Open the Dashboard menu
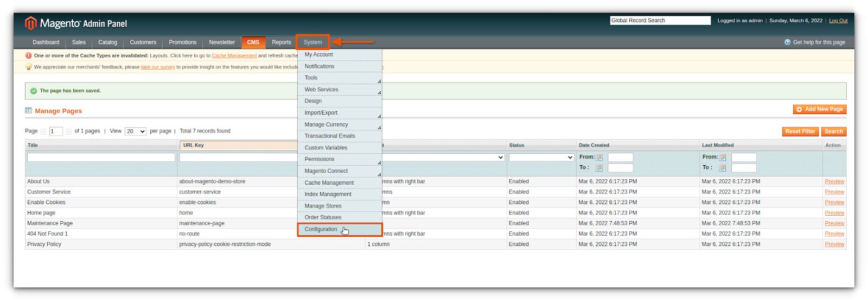The height and width of the screenshot is (302, 868). pyautogui.click(x=46, y=42)
